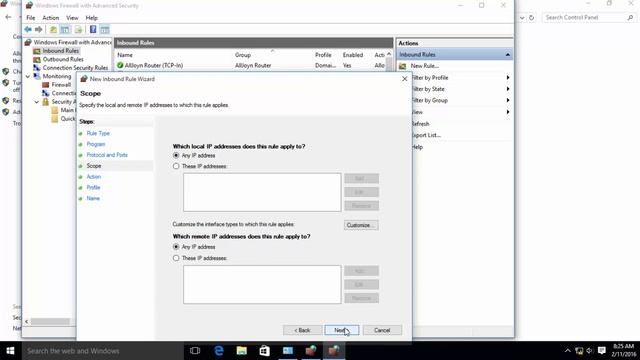Select Inbound Rules in the tree
Image resolution: width=640 pixels, height=360 pixels.
[x=60, y=51]
